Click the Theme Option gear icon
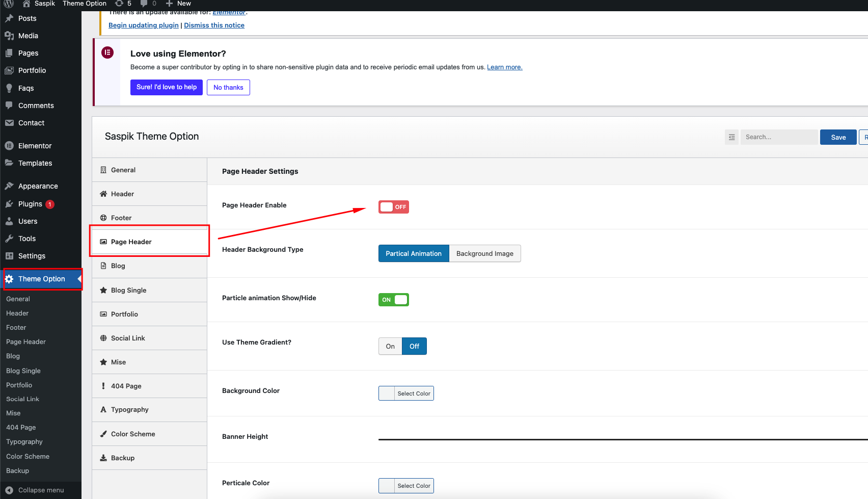 tap(9, 279)
